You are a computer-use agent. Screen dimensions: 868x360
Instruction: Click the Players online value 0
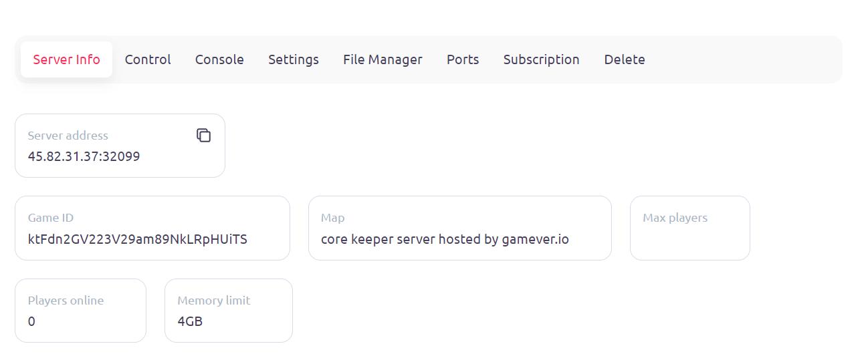31,321
